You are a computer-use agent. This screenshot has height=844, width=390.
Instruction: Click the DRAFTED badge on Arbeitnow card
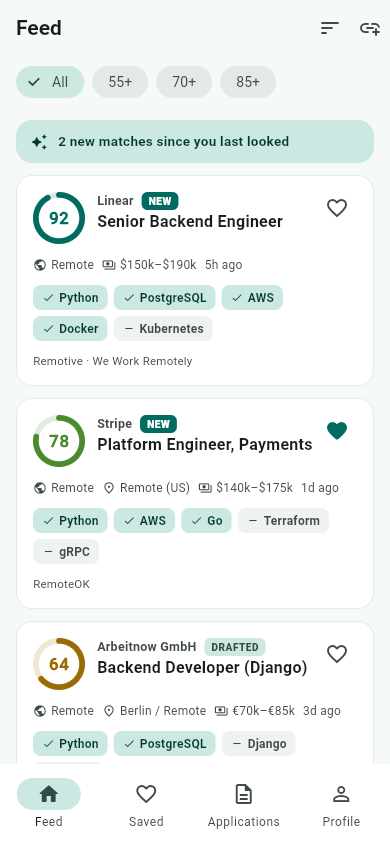(x=235, y=647)
